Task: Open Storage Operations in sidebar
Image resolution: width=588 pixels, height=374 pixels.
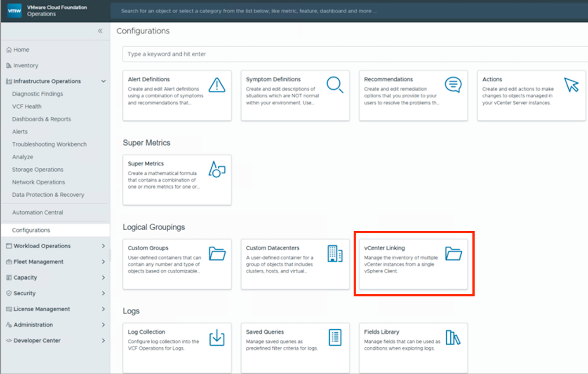Action: click(x=37, y=170)
